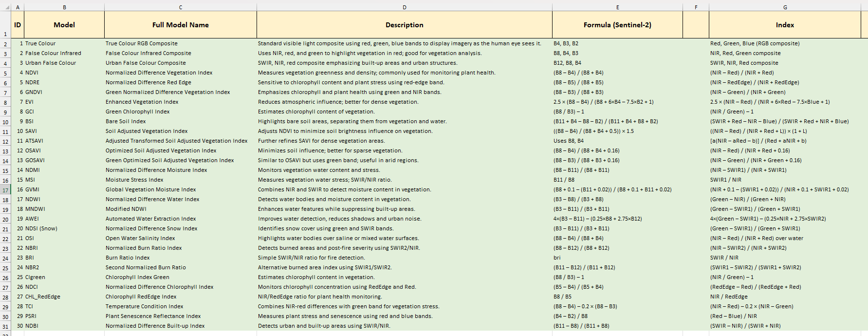868x336 pixels.
Task: Click description 'Estimates chlorophyll content of vegetation.' in GCI row
Action: tap(405, 112)
